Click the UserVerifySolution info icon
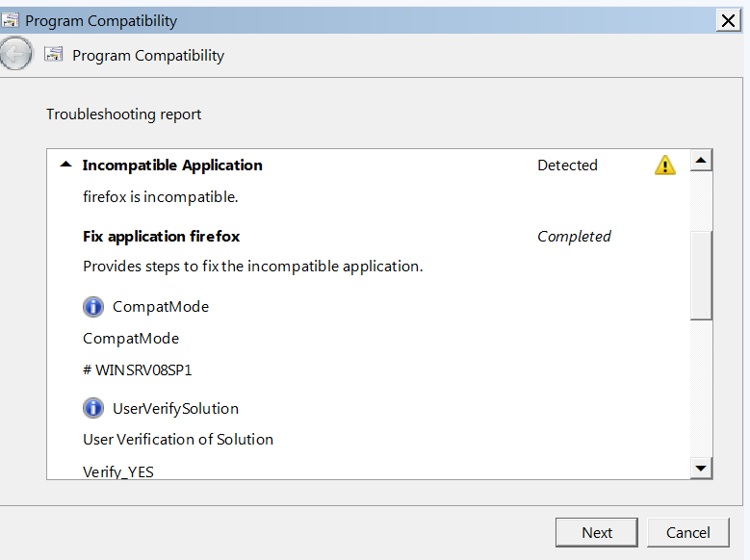 tap(93, 408)
